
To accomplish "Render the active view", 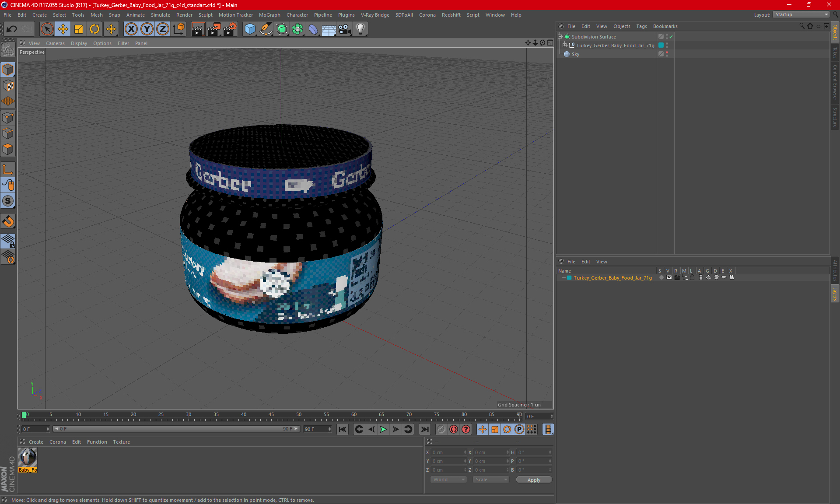I will (x=198, y=29).
